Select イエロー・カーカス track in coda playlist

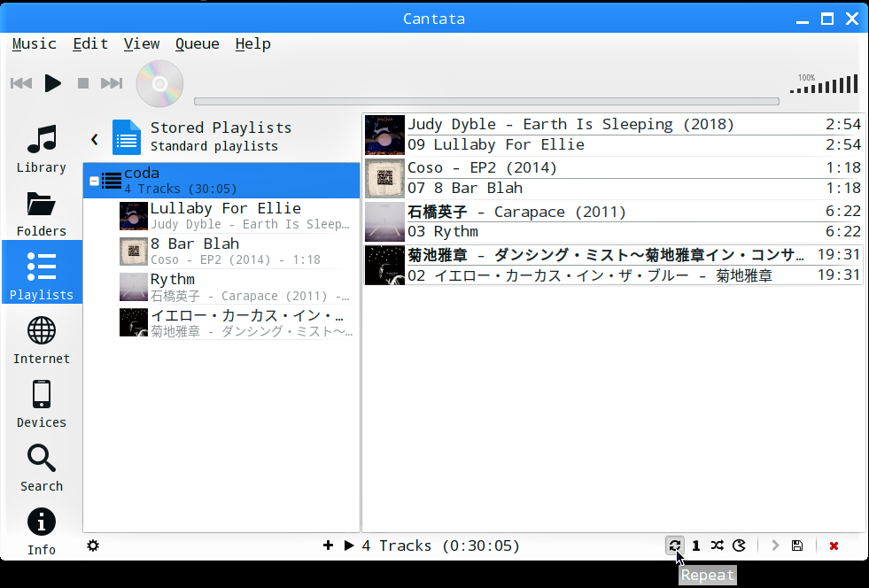pos(239,322)
